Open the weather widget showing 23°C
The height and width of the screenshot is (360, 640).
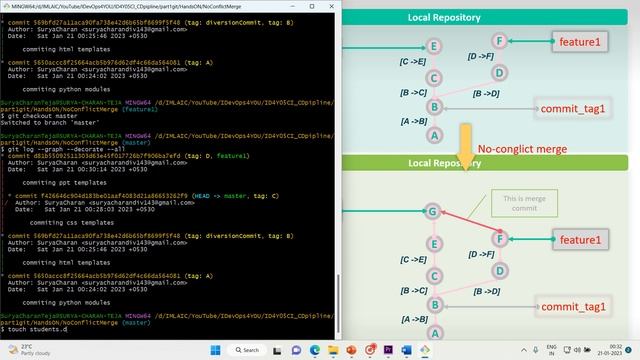pos(29,350)
